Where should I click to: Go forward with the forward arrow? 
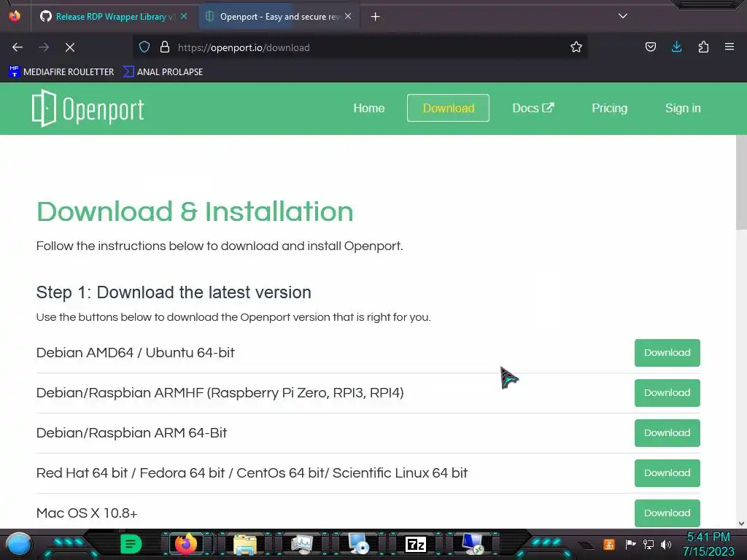(44, 47)
